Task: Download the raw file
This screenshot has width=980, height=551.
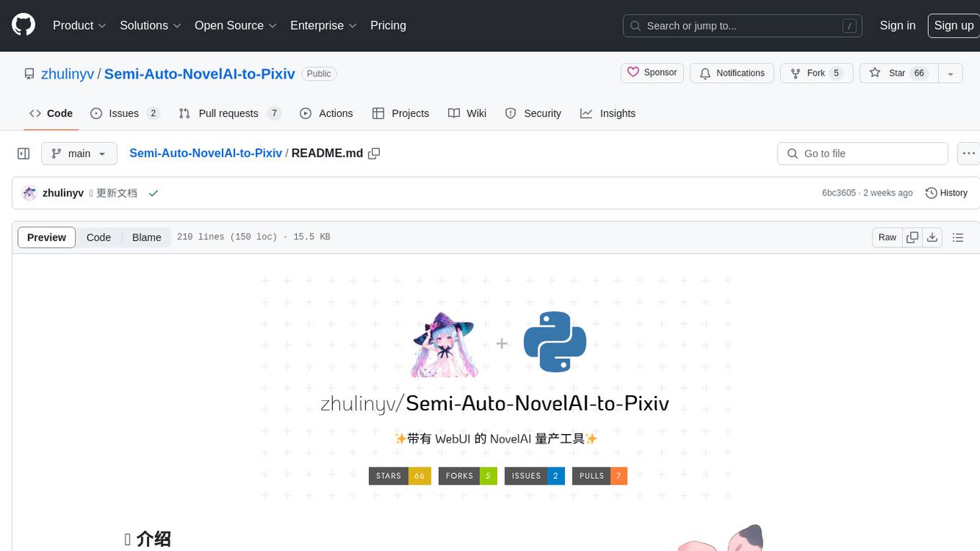Action: coord(932,237)
